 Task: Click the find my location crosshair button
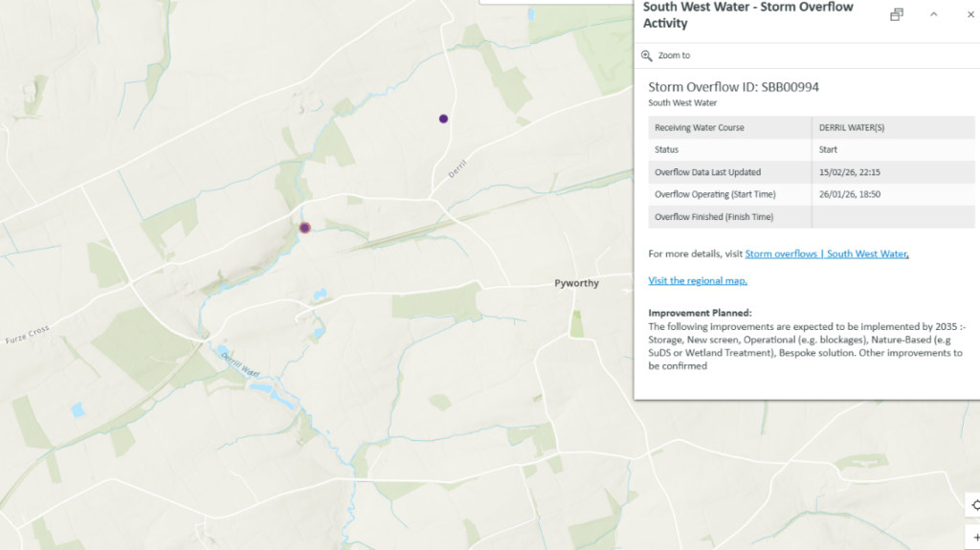pyautogui.click(x=974, y=506)
